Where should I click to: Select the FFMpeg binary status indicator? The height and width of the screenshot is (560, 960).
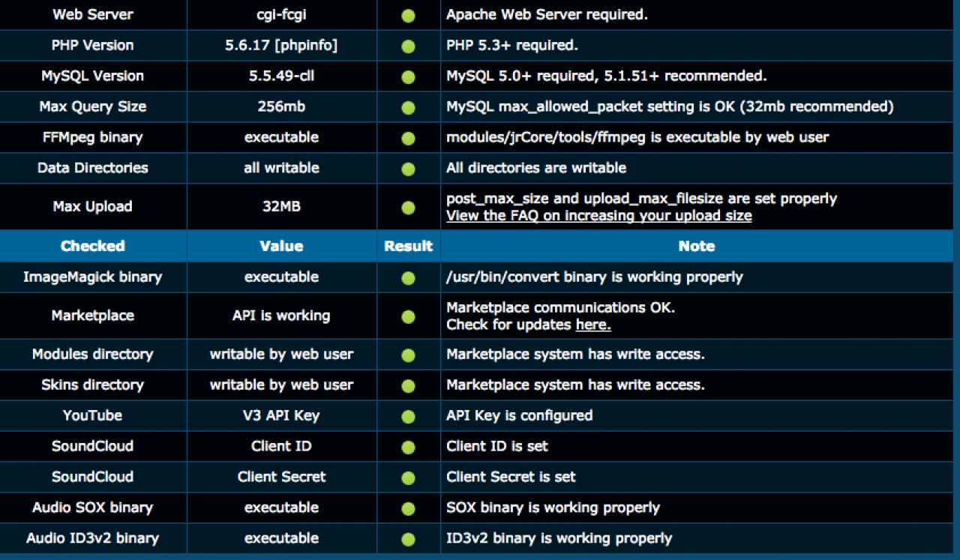(408, 138)
